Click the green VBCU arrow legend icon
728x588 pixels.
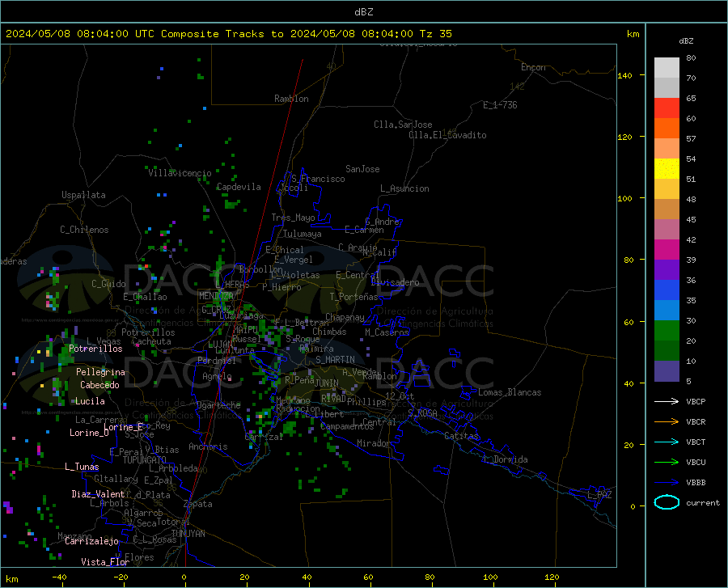667,463
